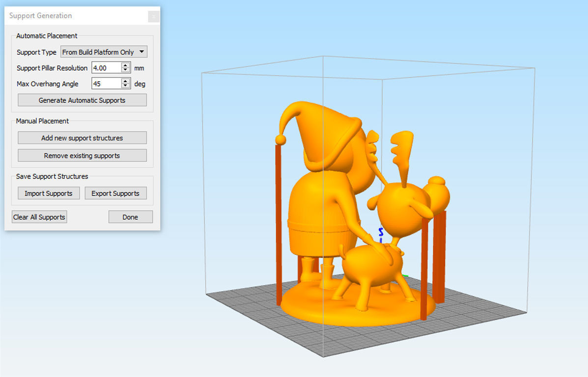Click the 'Max Overhang Angle' label
This screenshot has height=377, width=588.
[48, 84]
